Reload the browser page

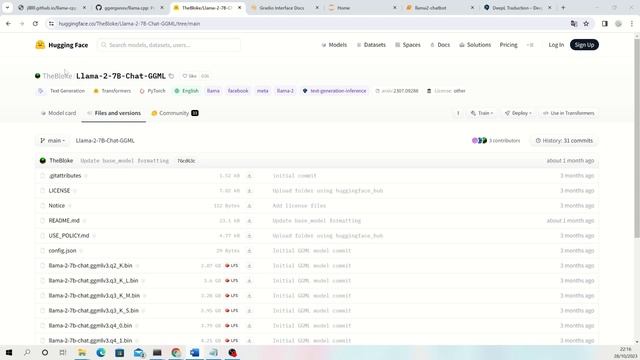[x=36, y=24]
